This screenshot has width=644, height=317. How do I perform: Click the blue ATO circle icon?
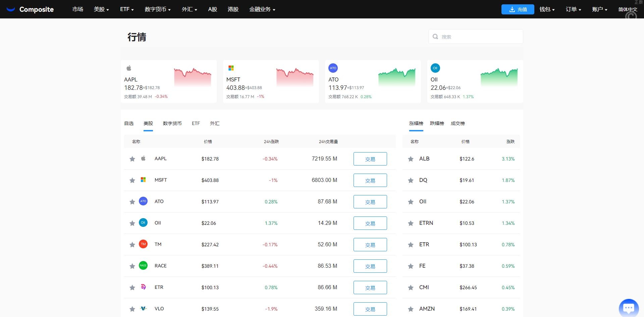(143, 201)
